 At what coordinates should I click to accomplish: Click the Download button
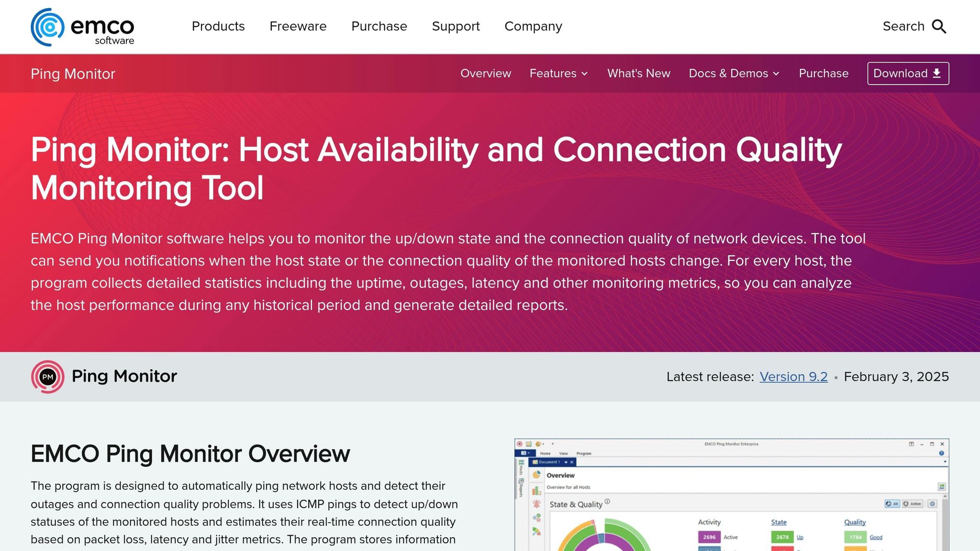pos(908,73)
